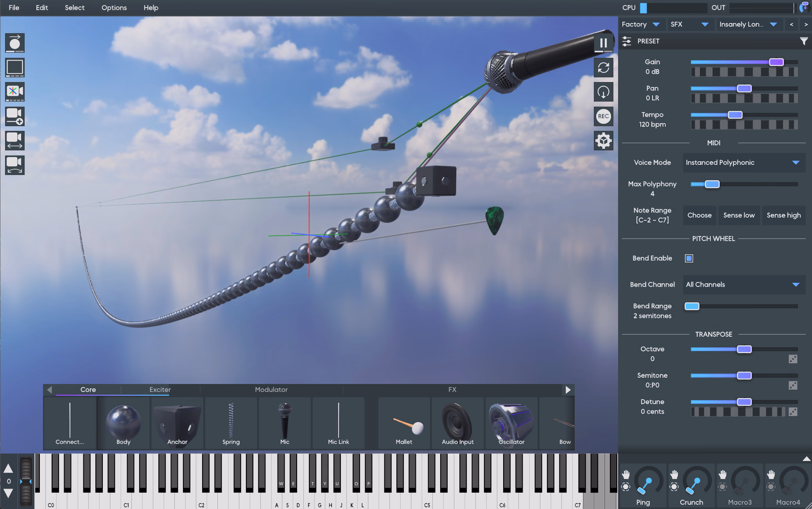Click the hand icon beside Macro3 knob
This screenshot has height=509, width=812.
pos(722,475)
